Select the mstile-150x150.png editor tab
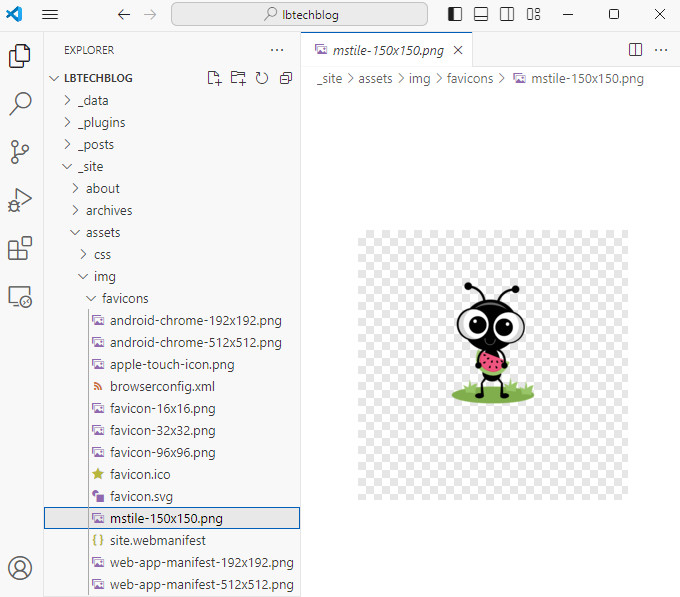This screenshot has height=597, width=680. click(x=382, y=50)
